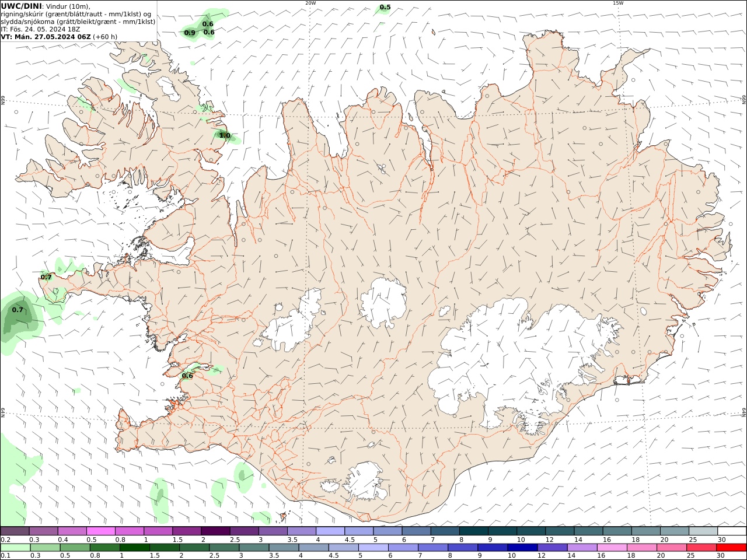Pick the deep navy blue swatch labeled 10 in the lower legend
This screenshot has height=560, width=747.
coord(522,548)
